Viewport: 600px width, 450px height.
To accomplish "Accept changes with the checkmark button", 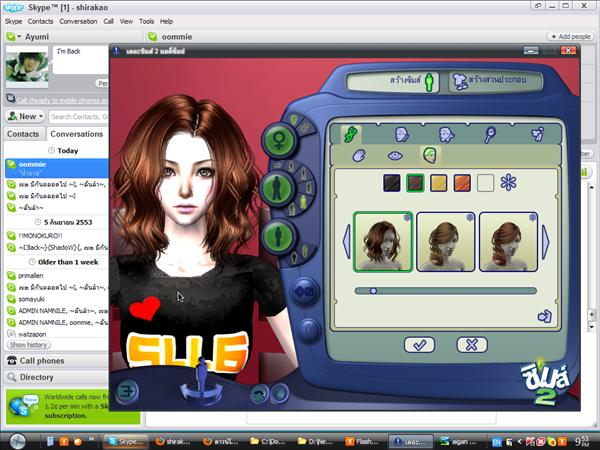I will (419, 345).
